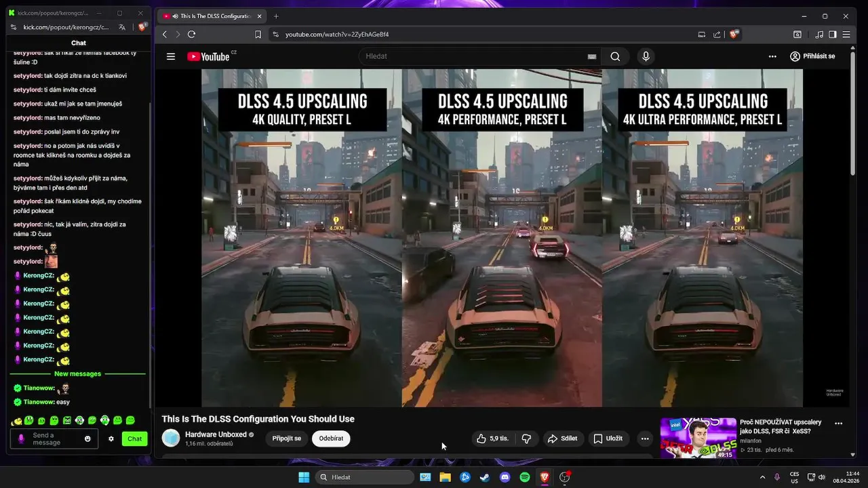Jump to New messages in Kick chat

point(77,373)
